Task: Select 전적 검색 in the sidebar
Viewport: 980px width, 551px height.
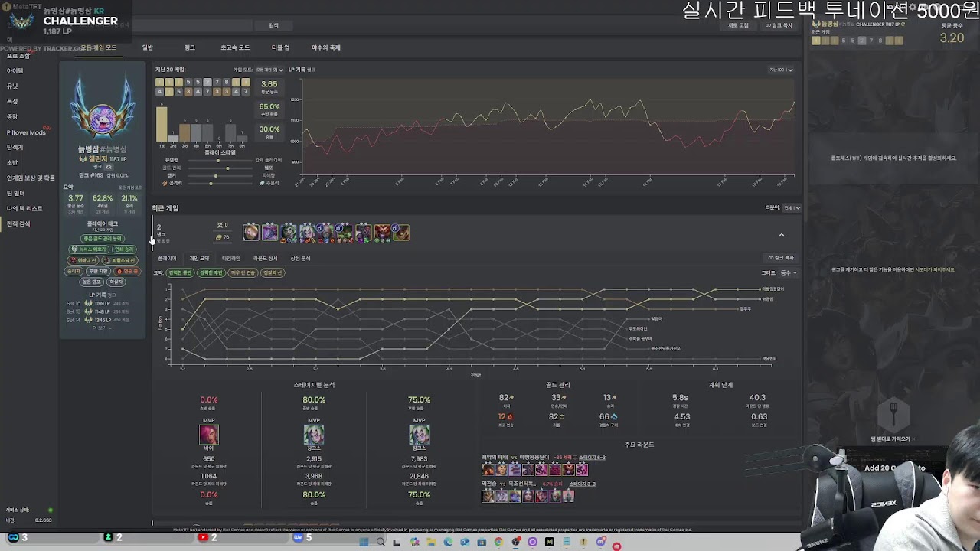Action: tap(18, 223)
